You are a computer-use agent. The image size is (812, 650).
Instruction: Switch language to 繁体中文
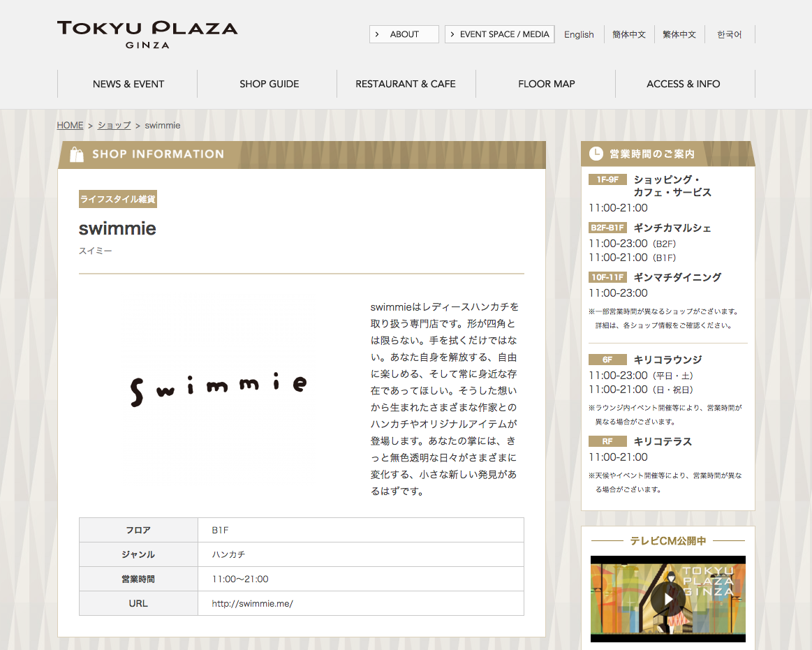[x=679, y=34]
